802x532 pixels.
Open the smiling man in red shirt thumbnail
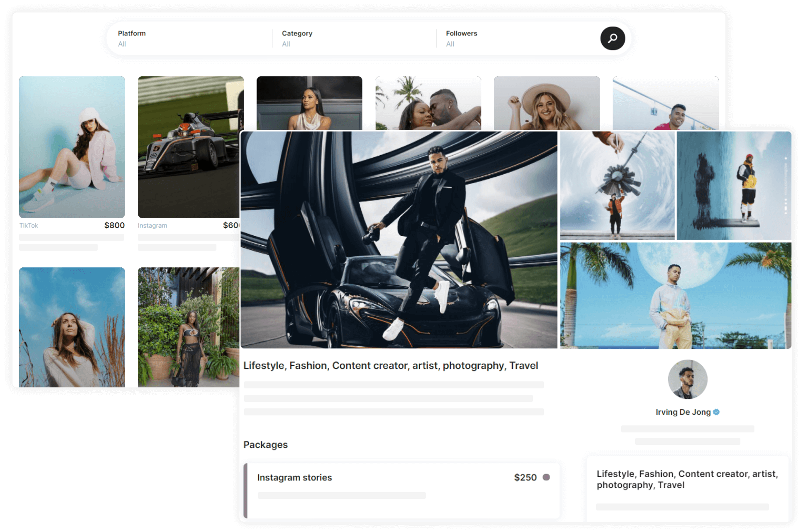coord(665,103)
